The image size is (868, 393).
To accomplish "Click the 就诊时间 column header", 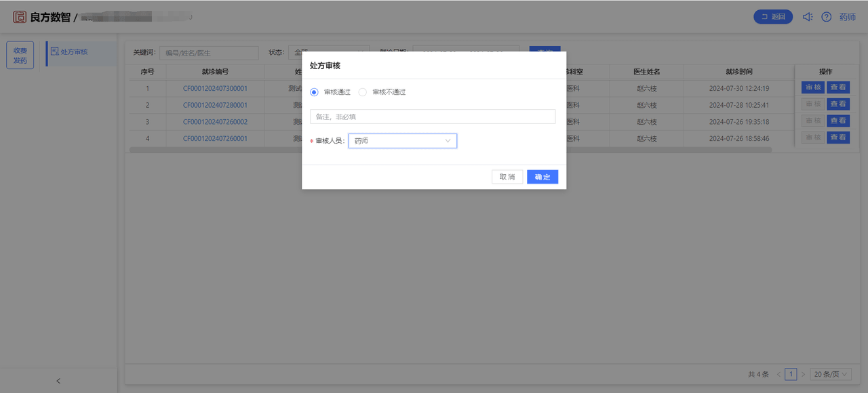I will coord(739,72).
